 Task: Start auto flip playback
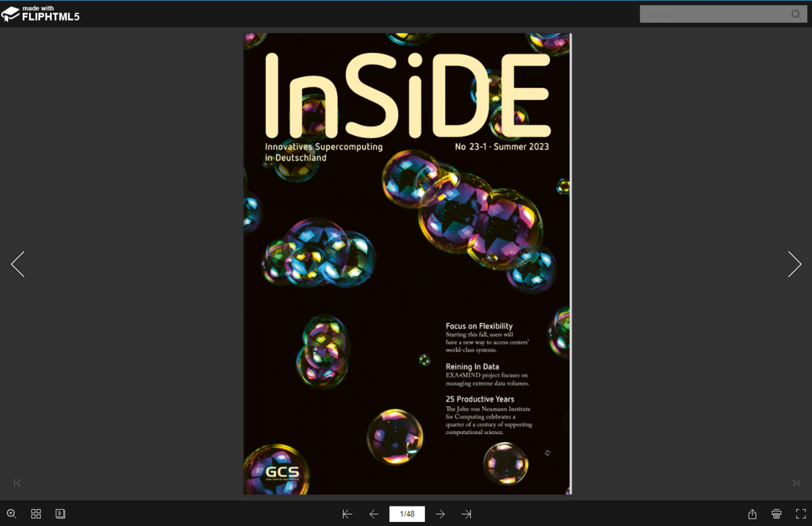60,514
